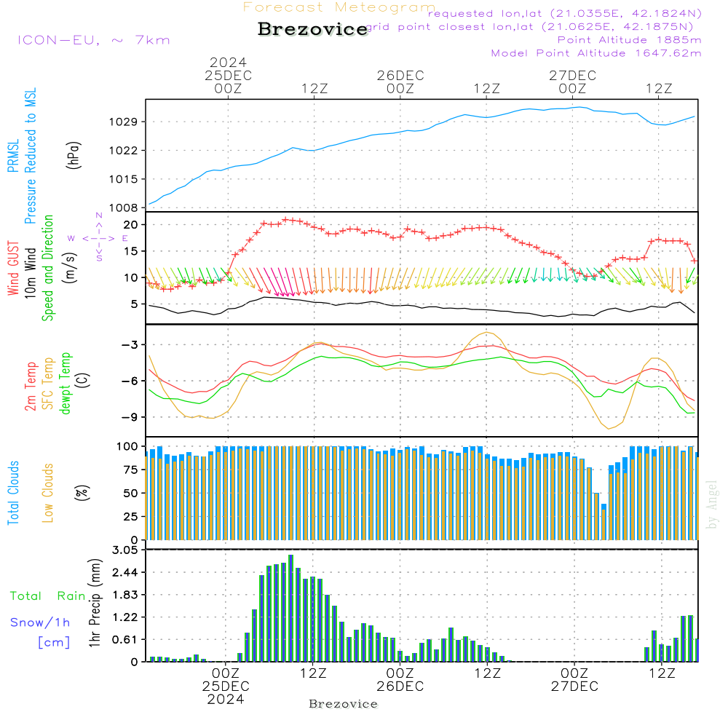
Task: Click the bottom 27DEC date label
Action: 574,687
